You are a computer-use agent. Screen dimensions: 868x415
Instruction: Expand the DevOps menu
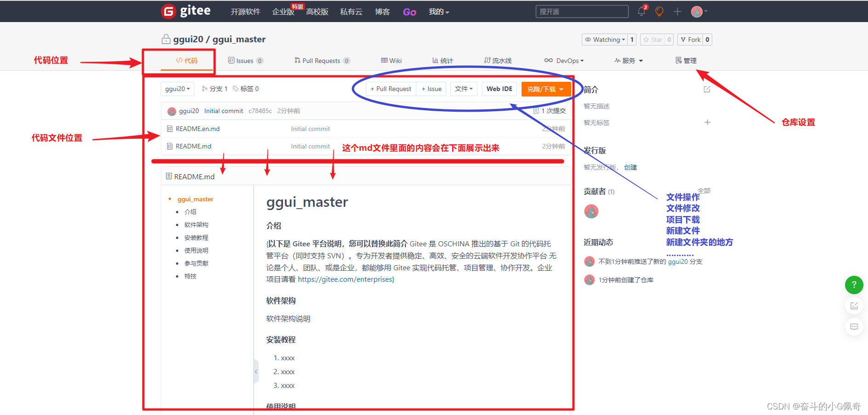click(564, 61)
